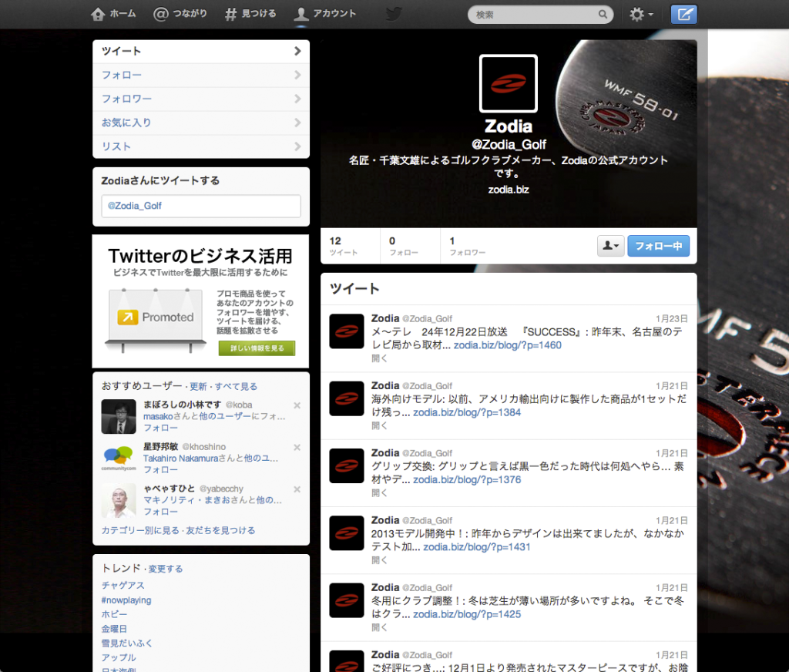Select the フォロワー sidebar menu item
This screenshot has height=672, width=789.
(201, 99)
